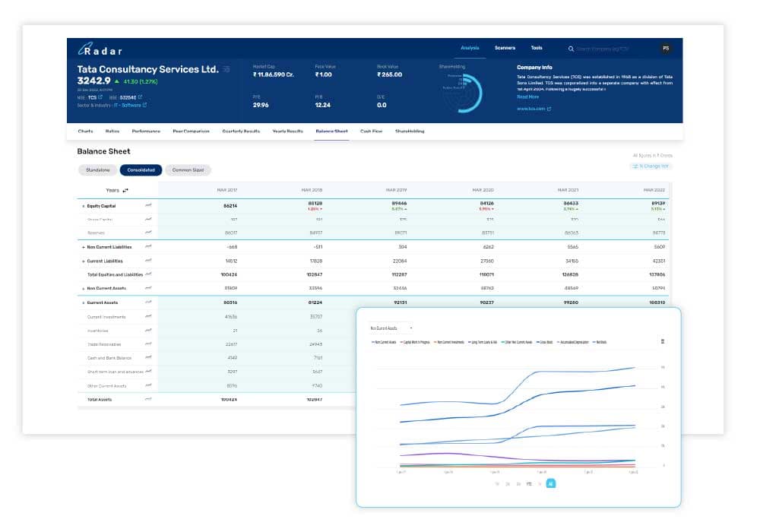The width and height of the screenshot is (760, 532).
Task: Select the Common Sized view toggle
Action: click(x=188, y=169)
